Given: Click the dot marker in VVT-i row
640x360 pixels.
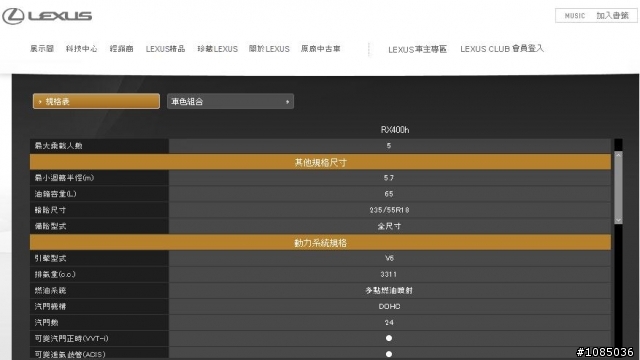Looking at the screenshot, I should (389, 338).
